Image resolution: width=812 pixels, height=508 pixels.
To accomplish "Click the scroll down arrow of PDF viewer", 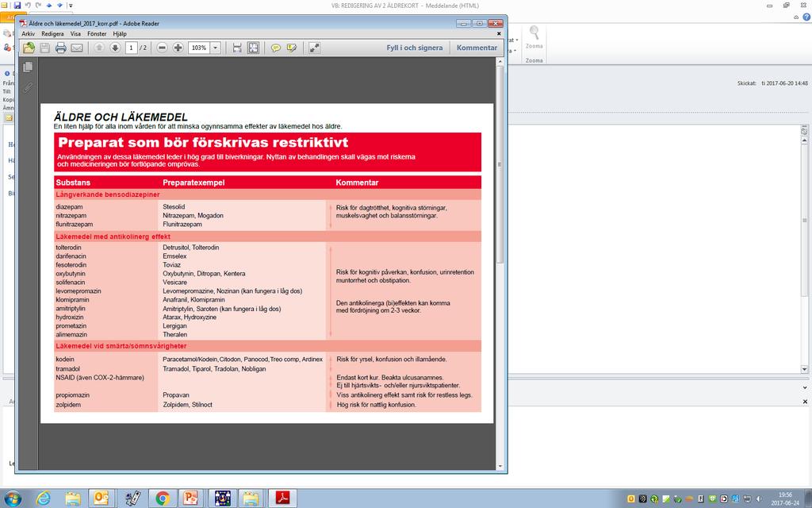I will [500, 466].
